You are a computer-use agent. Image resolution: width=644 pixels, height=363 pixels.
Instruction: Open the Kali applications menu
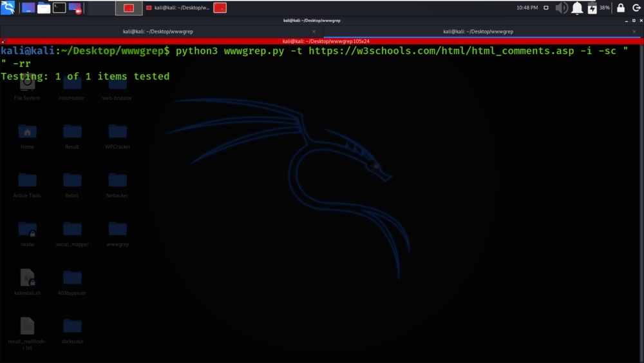point(8,7)
